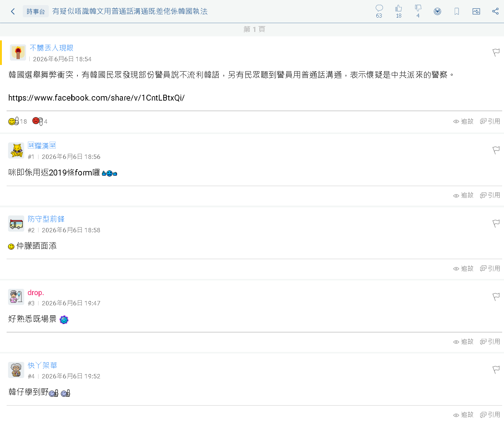504x421 pixels.
Task: Toggle 追故 on reply #3
Action: pyautogui.click(x=463, y=342)
